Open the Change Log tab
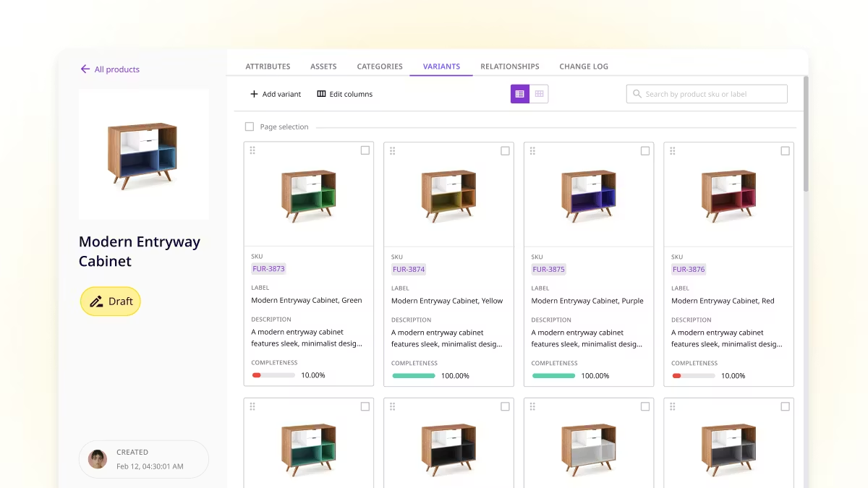The height and width of the screenshot is (488, 868). 584,67
